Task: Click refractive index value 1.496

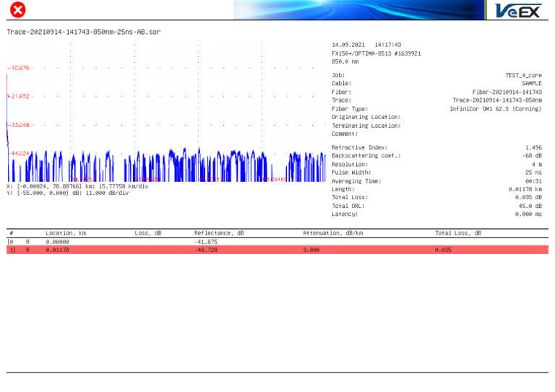Action: 533,147
